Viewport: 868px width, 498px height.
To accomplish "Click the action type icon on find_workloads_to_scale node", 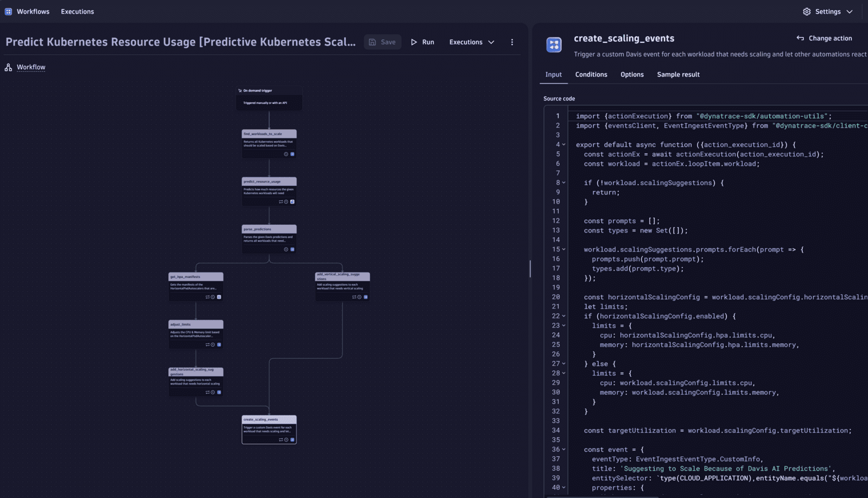I will 292,154.
